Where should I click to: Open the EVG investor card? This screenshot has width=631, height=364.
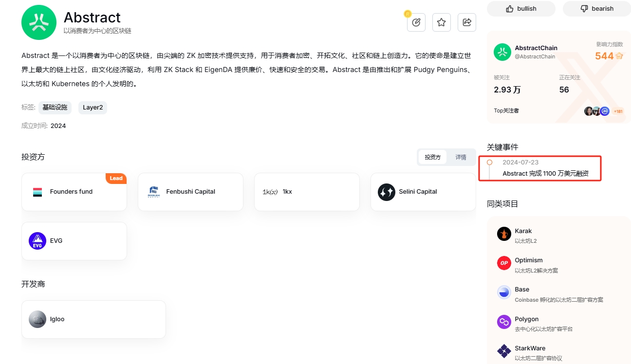coord(74,241)
